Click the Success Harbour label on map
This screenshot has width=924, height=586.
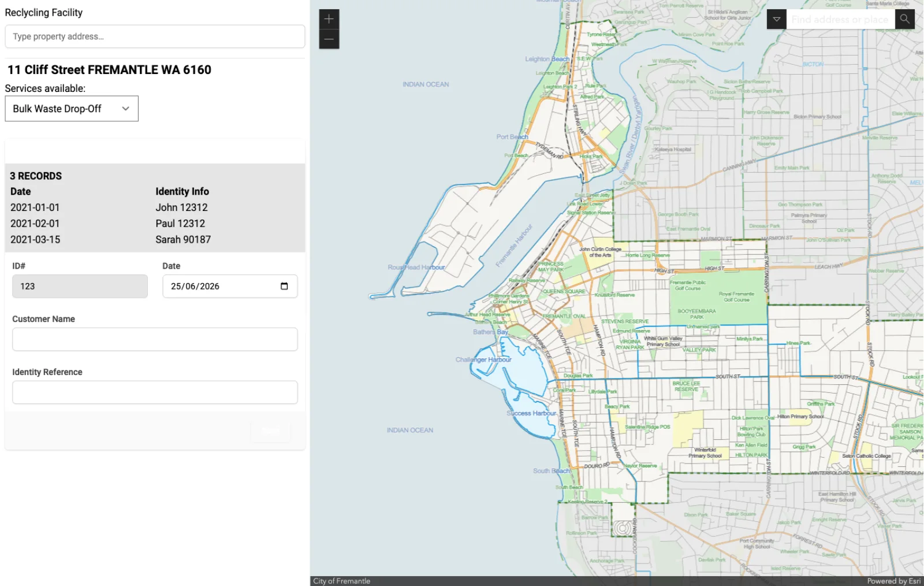tap(531, 413)
